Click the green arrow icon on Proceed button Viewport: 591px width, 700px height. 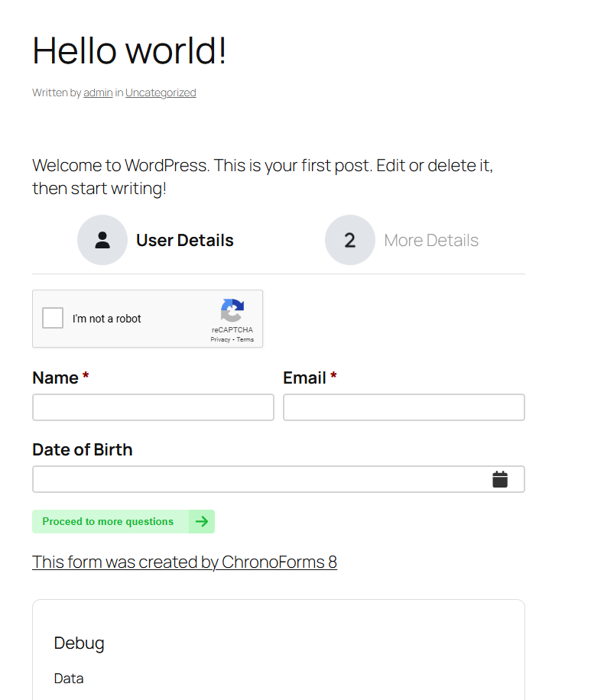[x=202, y=521]
